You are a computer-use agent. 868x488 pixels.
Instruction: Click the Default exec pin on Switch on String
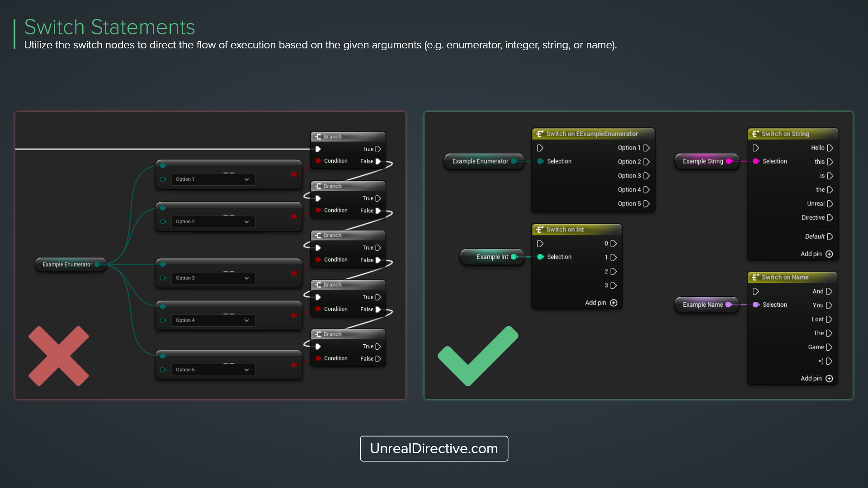click(x=830, y=236)
